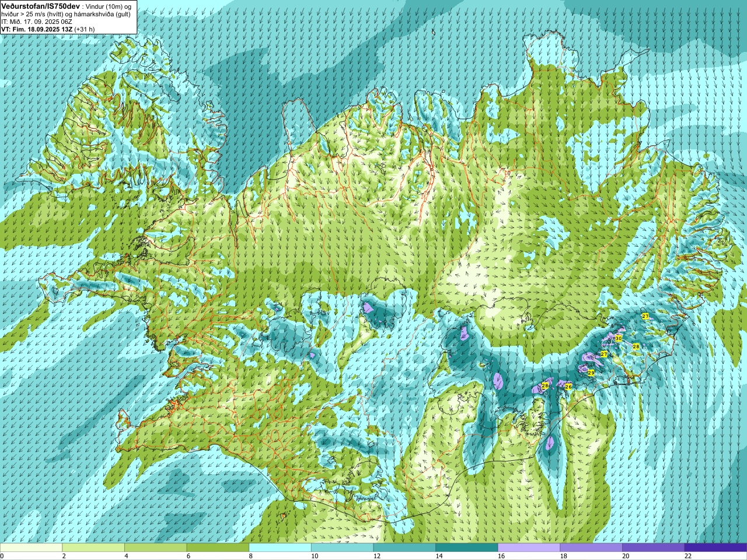This screenshot has height=560, width=747.
Task: Click the scale label '18'
Action: 563,556
